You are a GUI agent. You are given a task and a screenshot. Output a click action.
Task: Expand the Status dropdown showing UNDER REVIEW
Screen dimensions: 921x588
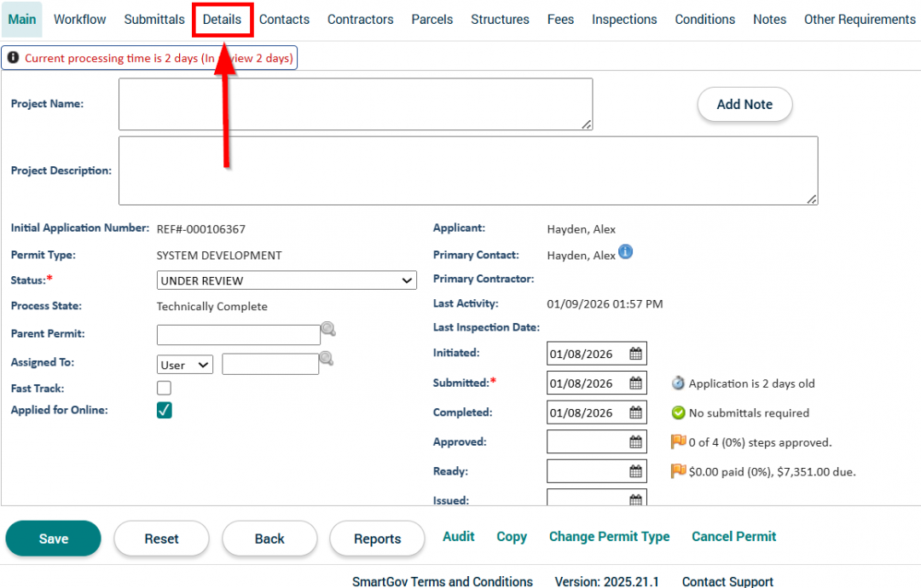click(x=287, y=280)
